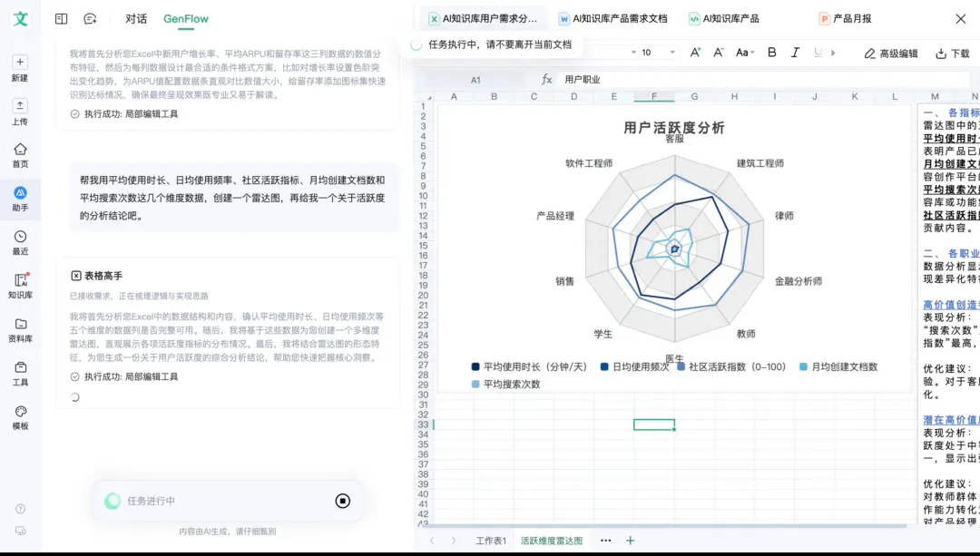Click the green app logo icon
The width and height of the screenshot is (980, 556).
20,19
